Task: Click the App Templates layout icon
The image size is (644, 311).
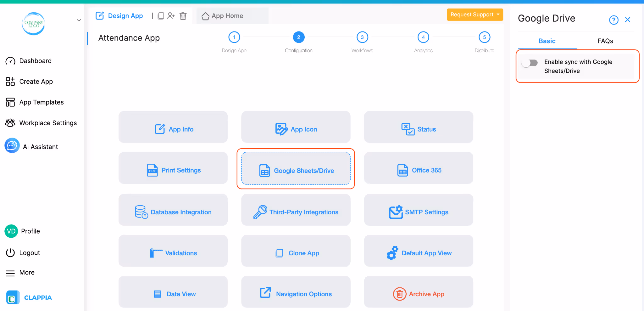Action: pos(10,102)
